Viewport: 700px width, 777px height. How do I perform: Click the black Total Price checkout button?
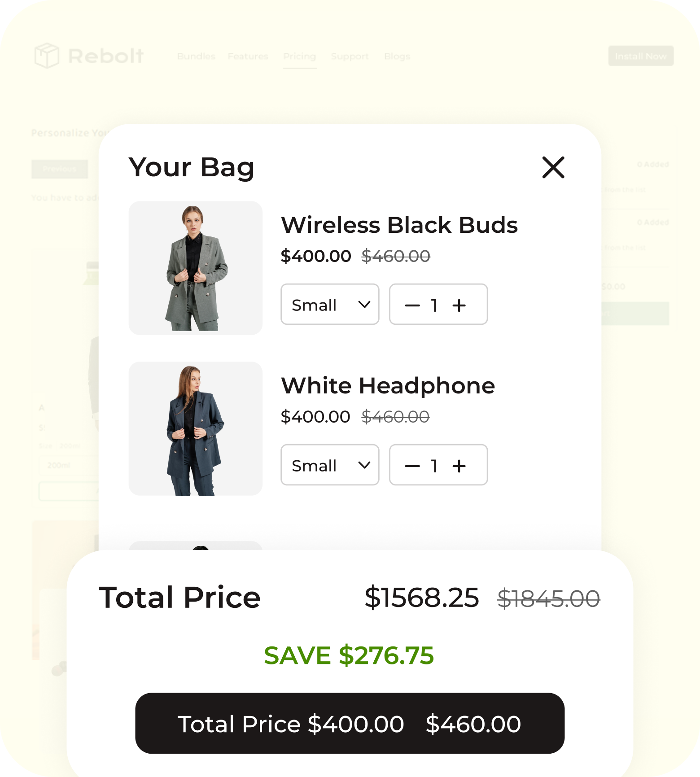tap(350, 723)
